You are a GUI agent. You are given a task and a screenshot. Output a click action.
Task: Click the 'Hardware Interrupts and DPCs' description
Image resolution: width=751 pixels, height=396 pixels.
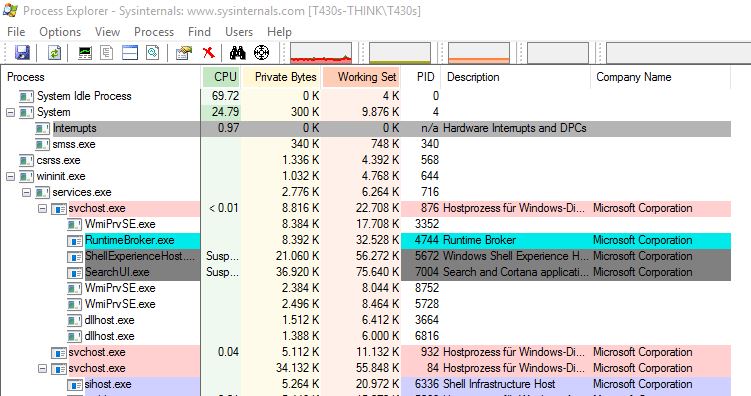(515, 128)
